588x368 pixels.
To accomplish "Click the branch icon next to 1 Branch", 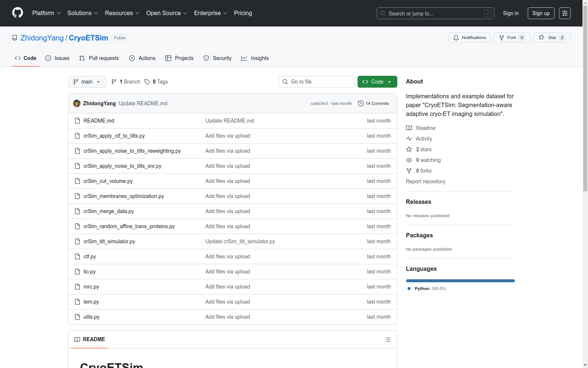I will (114, 82).
